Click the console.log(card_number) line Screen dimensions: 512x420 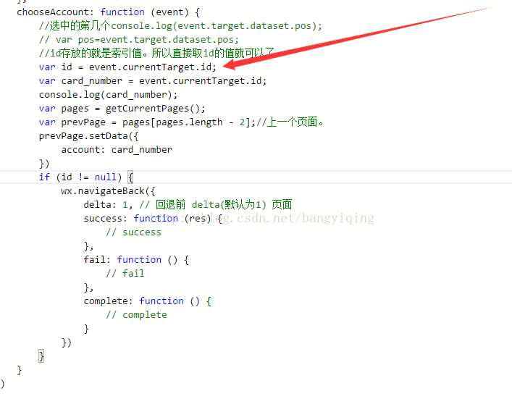click(x=108, y=95)
